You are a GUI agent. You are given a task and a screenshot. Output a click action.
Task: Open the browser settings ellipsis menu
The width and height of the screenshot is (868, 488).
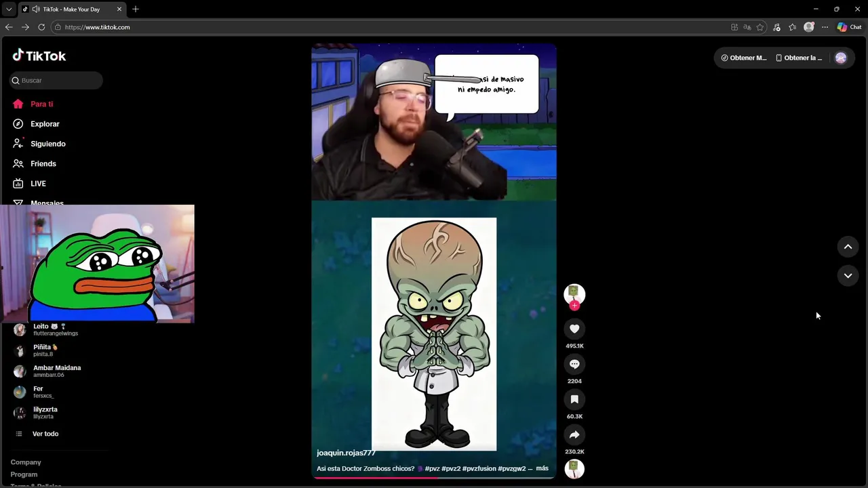click(x=825, y=27)
